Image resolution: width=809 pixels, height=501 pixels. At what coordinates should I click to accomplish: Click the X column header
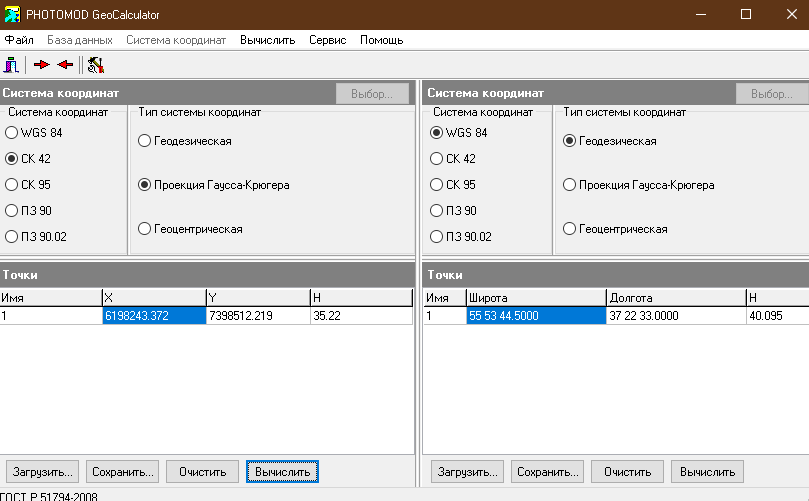click(154, 298)
